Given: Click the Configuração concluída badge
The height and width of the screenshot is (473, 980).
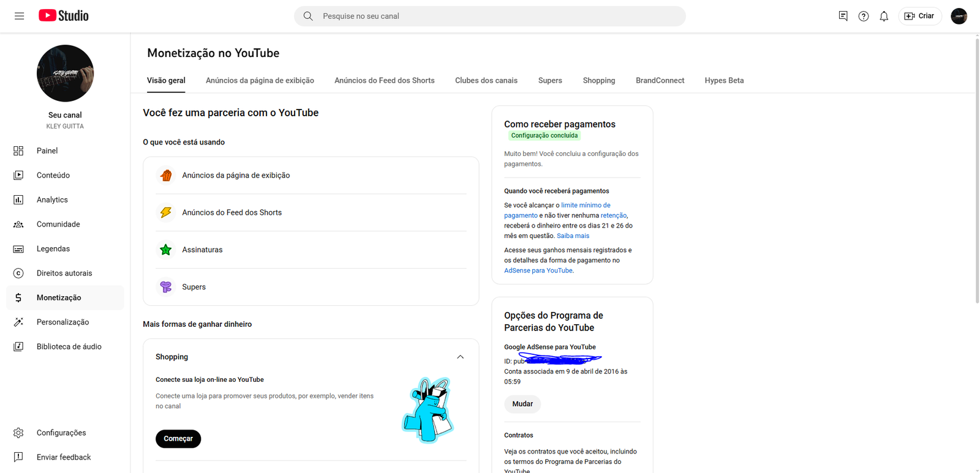Looking at the screenshot, I should [x=544, y=136].
